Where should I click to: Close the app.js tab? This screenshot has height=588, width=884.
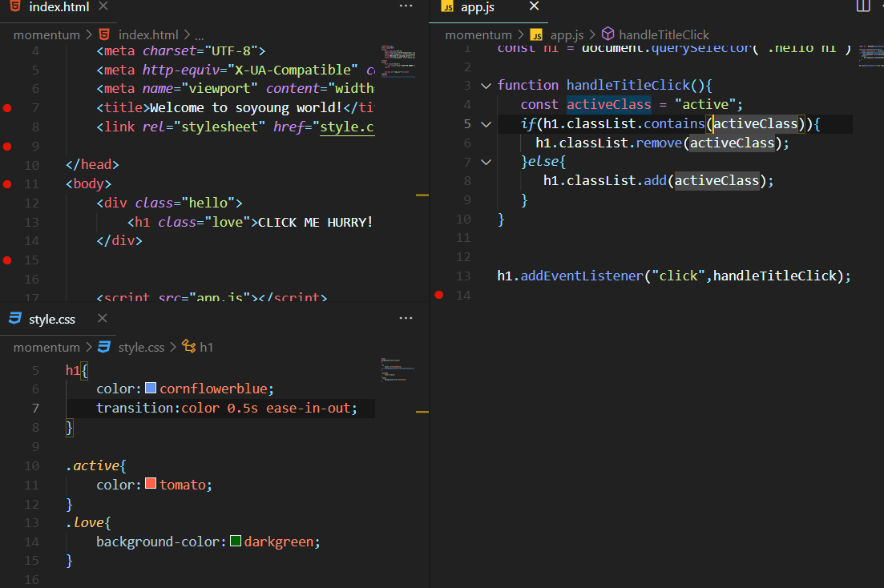click(535, 6)
